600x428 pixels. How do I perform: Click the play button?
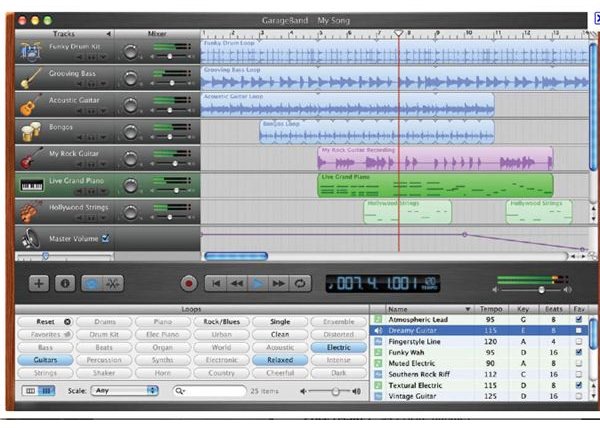point(258,283)
